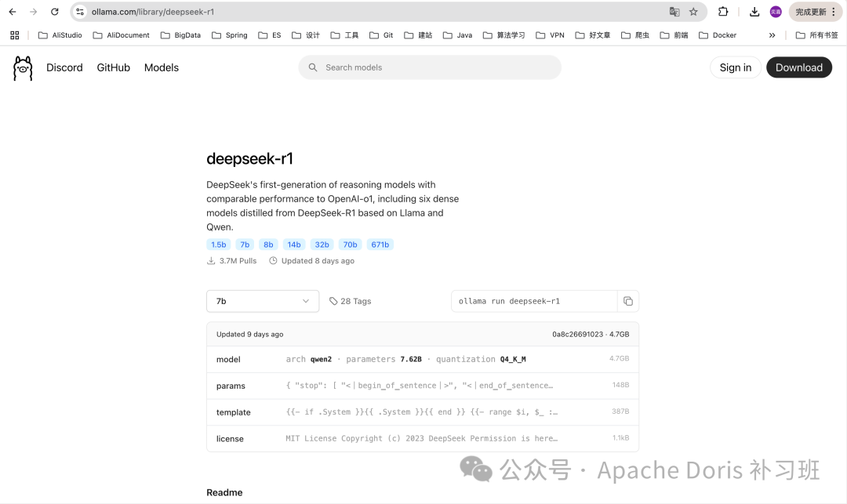Screen dimensions: 847x504
Task: Open the VPN bookmark folder
Action: click(x=550, y=35)
